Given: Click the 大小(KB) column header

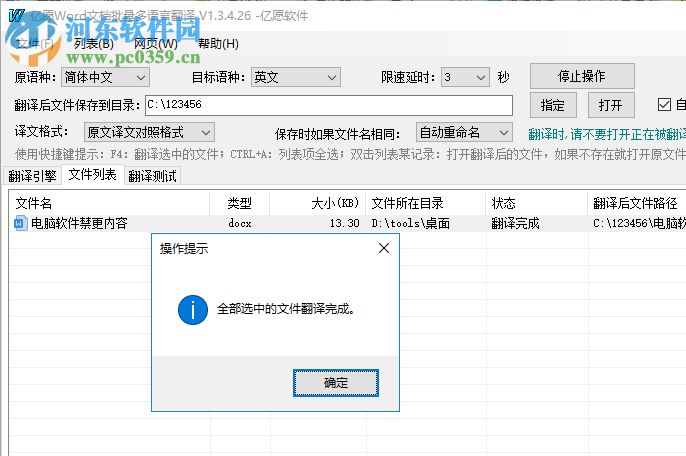Looking at the screenshot, I should tap(318, 203).
